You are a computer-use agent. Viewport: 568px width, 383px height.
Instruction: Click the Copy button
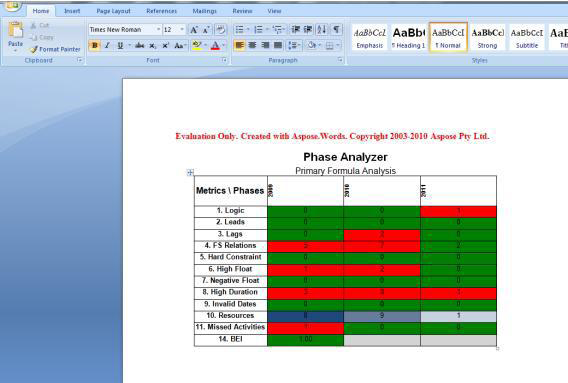coord(42,37)
